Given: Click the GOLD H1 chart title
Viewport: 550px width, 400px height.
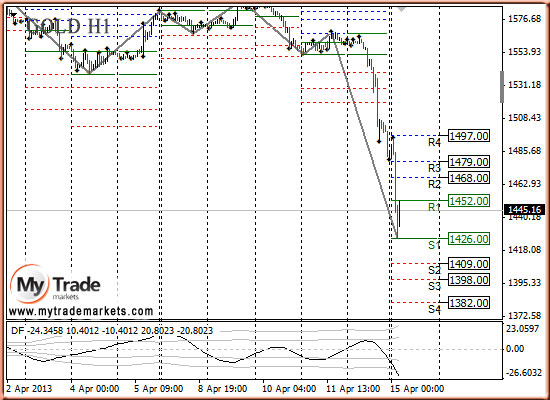Looking at the screenshot, I should point(68,26).
